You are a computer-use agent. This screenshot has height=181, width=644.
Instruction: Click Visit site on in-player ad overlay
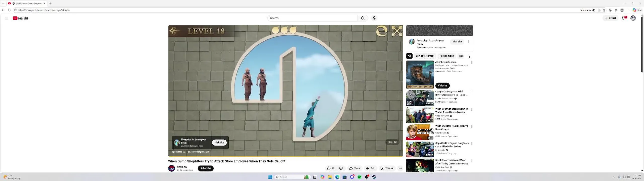point(219,143)
